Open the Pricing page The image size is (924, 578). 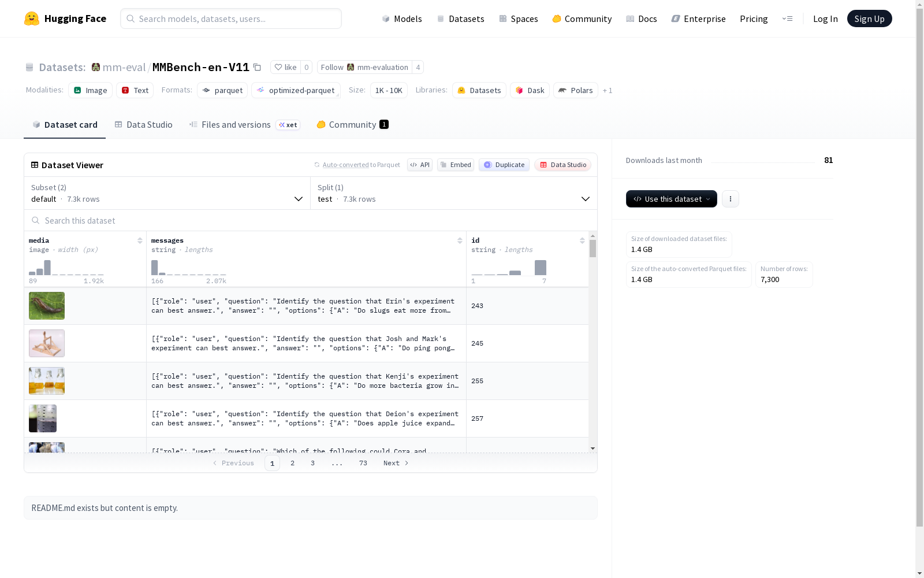click(754, 18)
